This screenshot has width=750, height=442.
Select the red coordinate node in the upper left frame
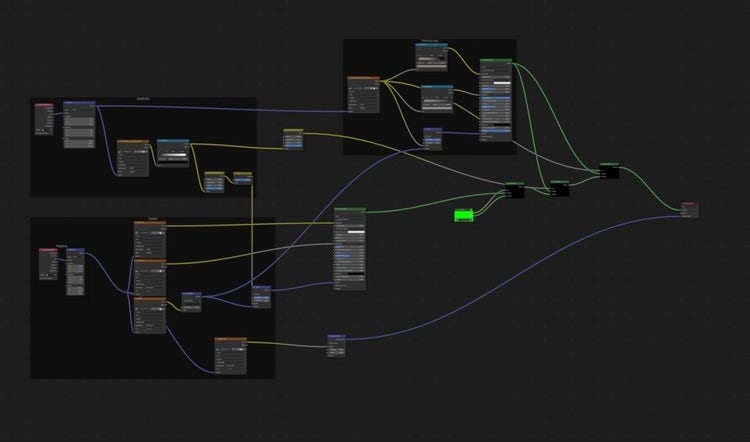point(44,119)
